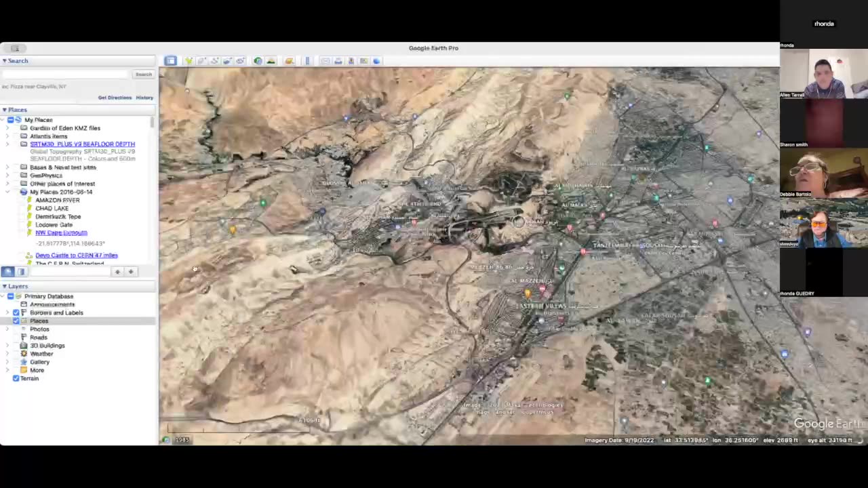Open the planets switcher icon
The image size is (868, 488).
point(289,61)
